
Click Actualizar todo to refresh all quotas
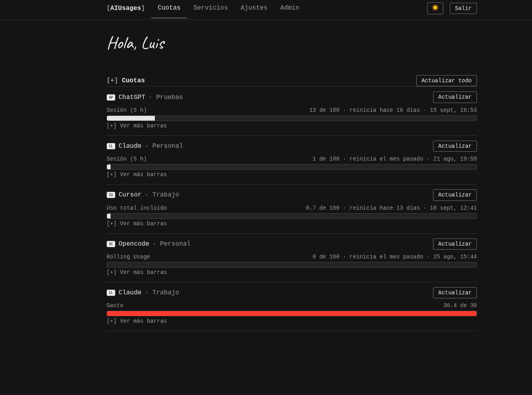pos(447,81)
